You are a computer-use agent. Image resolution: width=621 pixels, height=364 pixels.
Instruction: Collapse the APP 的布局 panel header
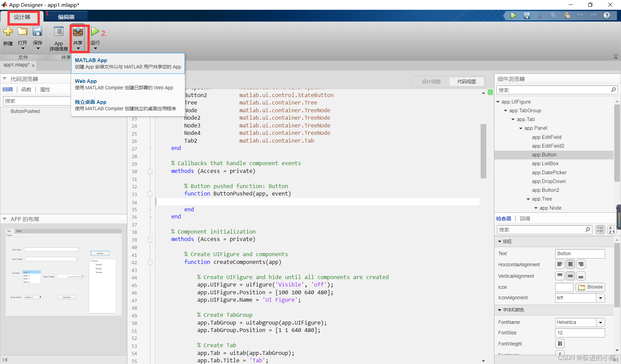pyautogui.click(x=5, y=219)
